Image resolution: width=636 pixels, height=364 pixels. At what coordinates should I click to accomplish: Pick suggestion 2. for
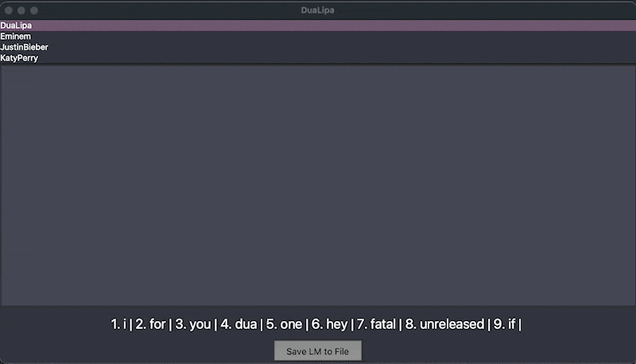tap(150, 324)
